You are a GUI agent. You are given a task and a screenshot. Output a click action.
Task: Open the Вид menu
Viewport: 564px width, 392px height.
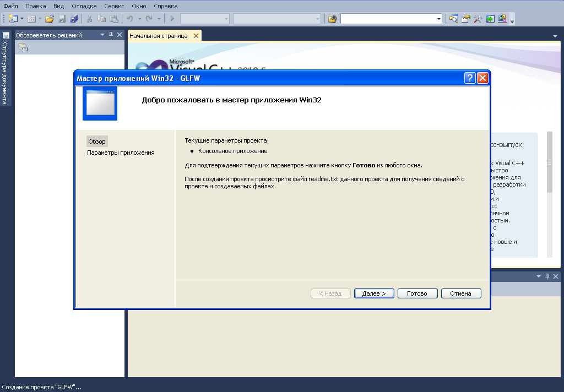(58, 6)
